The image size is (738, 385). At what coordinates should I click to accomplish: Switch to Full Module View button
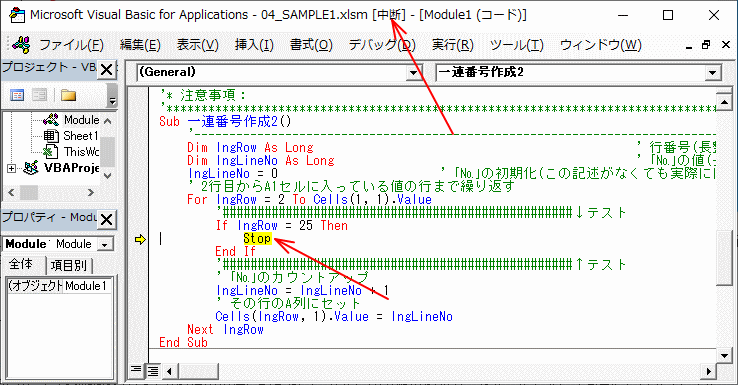click(x=152, y=371)
